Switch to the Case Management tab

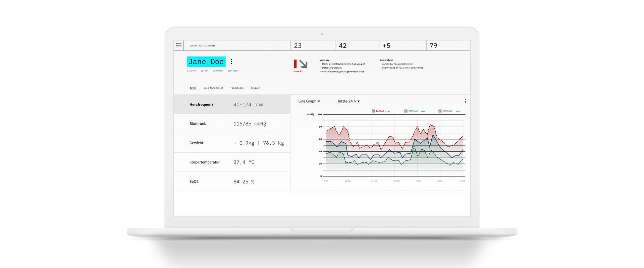click(x=213, y=88)
